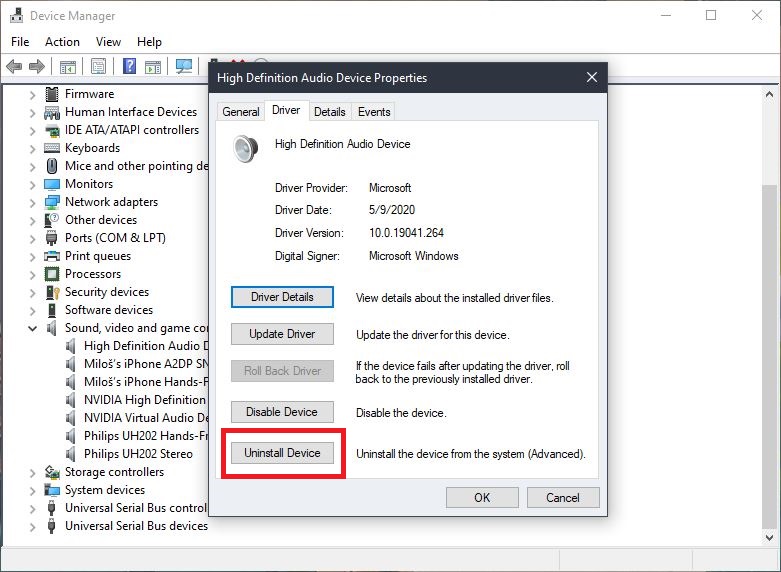Expand the System devices chevron
Image resolution: width=781 pixels, height=572 pixels.
(x=32, y=490)
